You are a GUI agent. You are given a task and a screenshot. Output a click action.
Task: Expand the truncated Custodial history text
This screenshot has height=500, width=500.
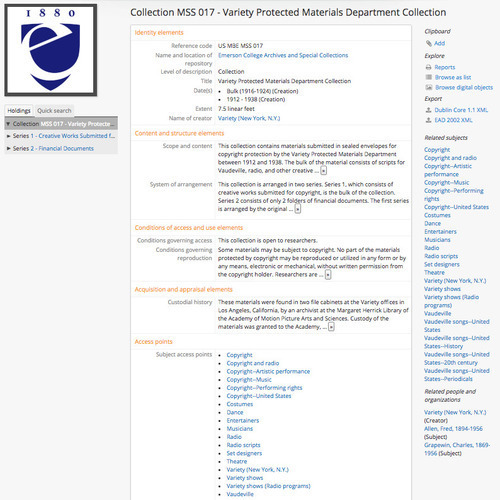(x=331, y=327)
